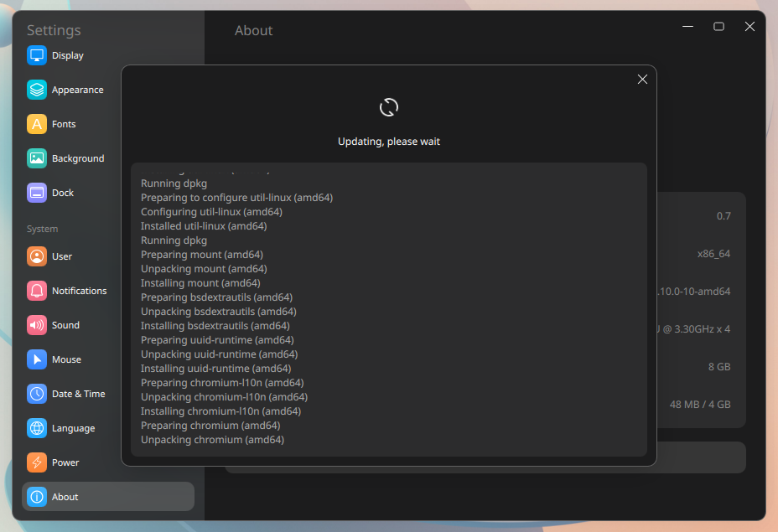Click the 'System' section header

(42, 229)
